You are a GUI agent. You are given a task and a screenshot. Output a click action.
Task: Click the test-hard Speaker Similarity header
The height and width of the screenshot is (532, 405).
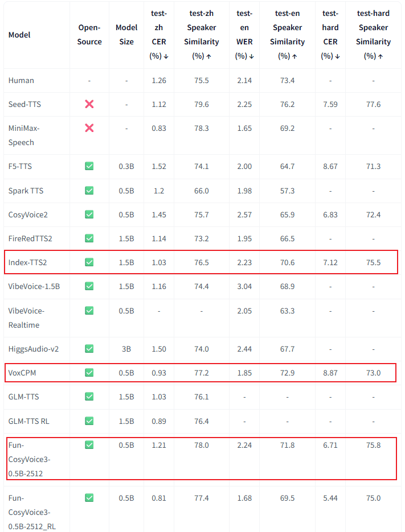click(373, 35)
